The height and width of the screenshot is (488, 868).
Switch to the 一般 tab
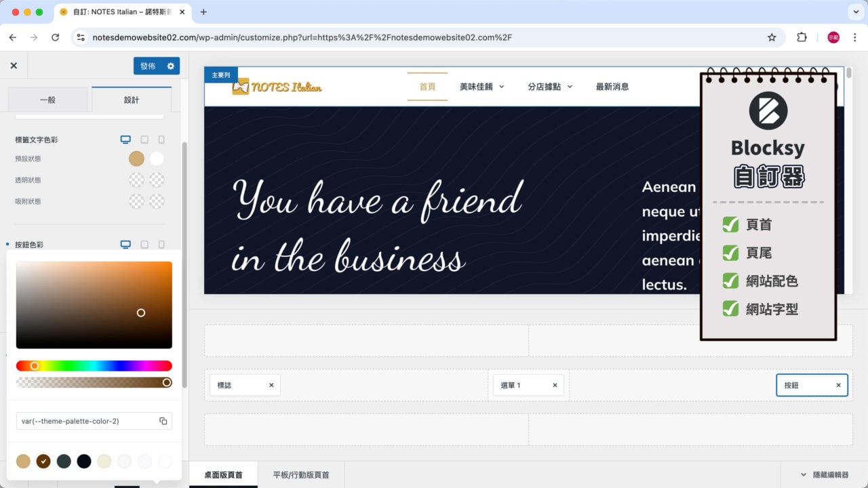(47, 99)
